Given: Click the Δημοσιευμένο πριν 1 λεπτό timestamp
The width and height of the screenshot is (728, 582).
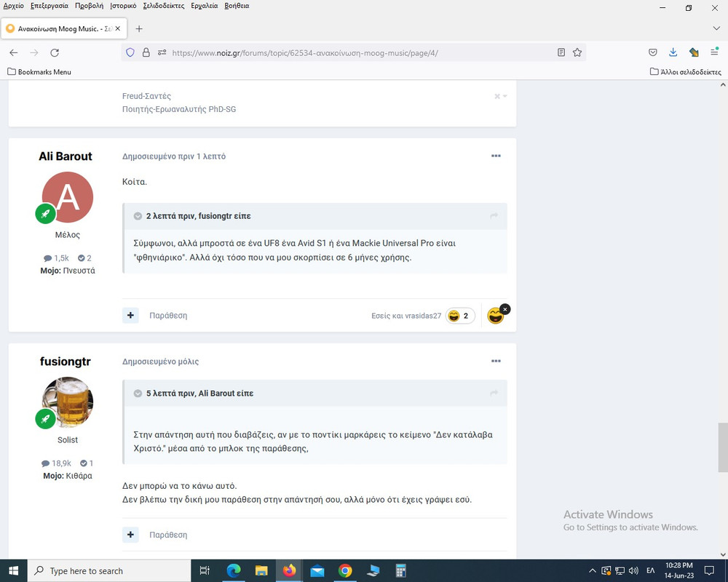Looking at the screenshot, I should pyautogui.click(x=174, y=157).
